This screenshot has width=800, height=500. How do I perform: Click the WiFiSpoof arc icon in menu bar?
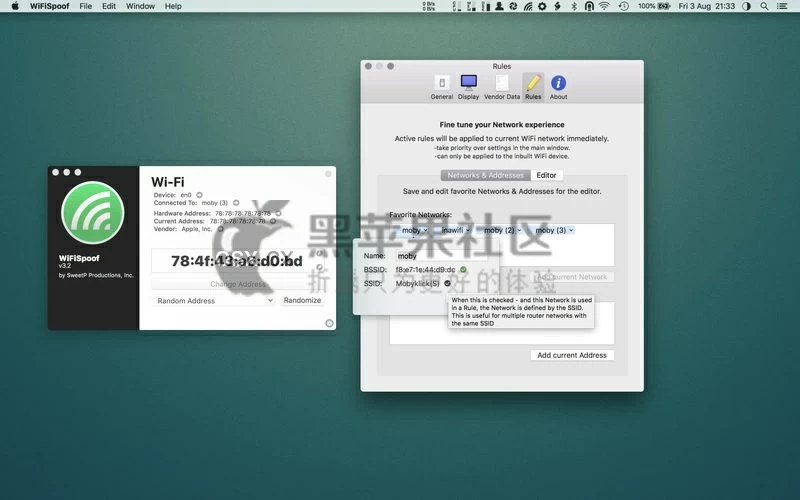coord(528,6)
